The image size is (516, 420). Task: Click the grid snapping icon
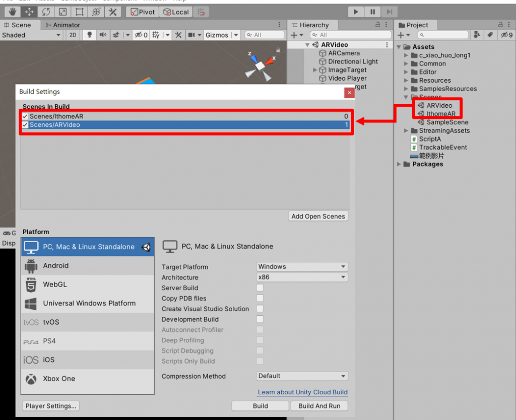pos(201,12)
